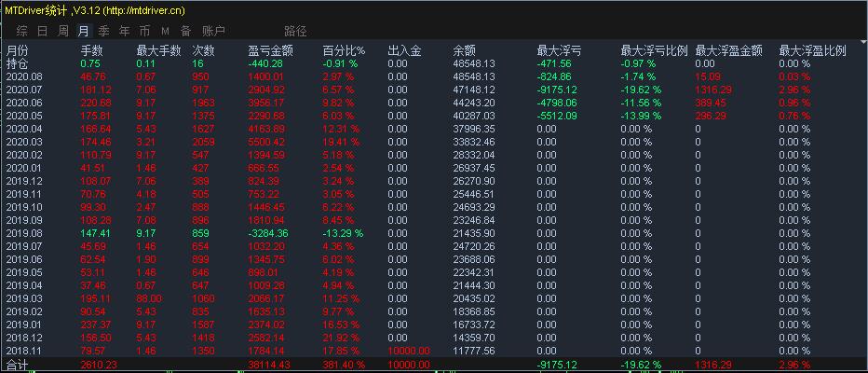The width and height of the screenshot is (868, 373).
Task: Click the 最大手数 column header
Action: click(x=159, y=51)
